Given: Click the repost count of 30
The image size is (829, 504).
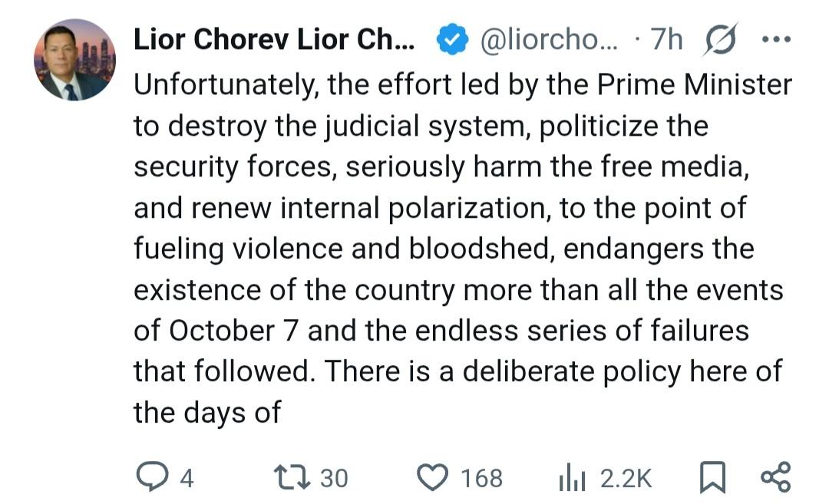Looking at the screenshot, I should point(334,479).
